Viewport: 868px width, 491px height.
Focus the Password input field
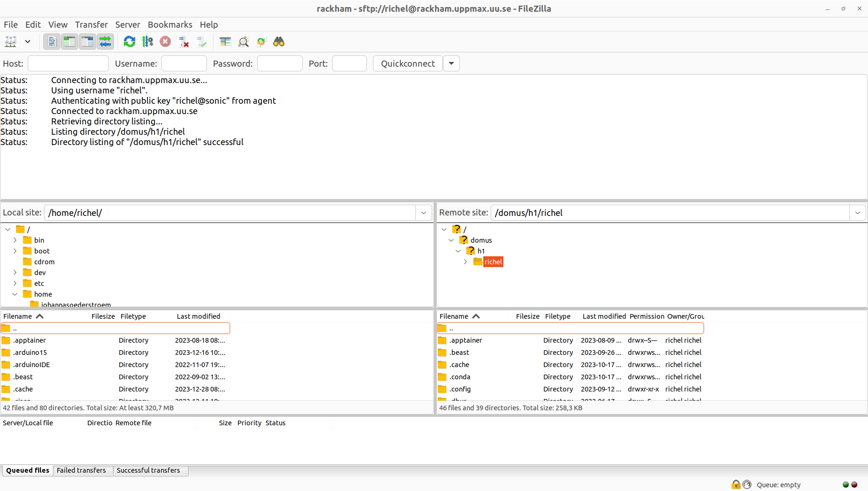point(280,63)
